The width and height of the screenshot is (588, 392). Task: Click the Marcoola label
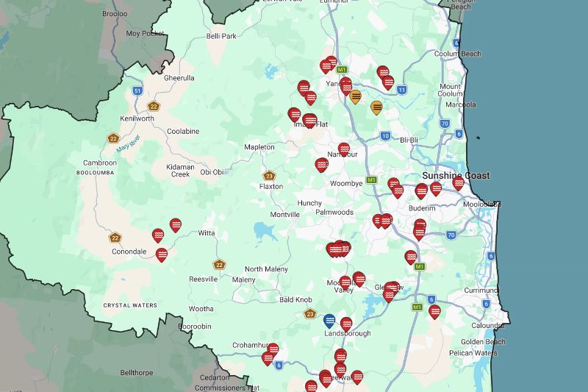click(x=461, y=104)
